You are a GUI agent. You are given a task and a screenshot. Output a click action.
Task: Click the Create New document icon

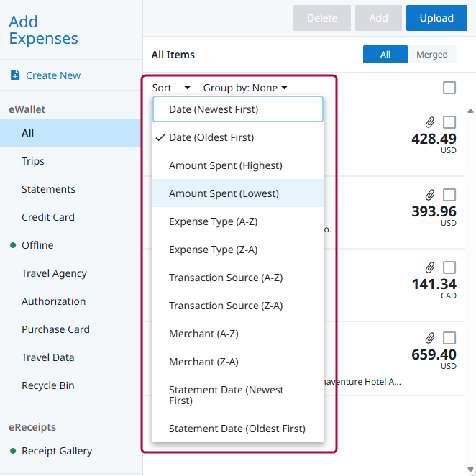tap(15, 75)
